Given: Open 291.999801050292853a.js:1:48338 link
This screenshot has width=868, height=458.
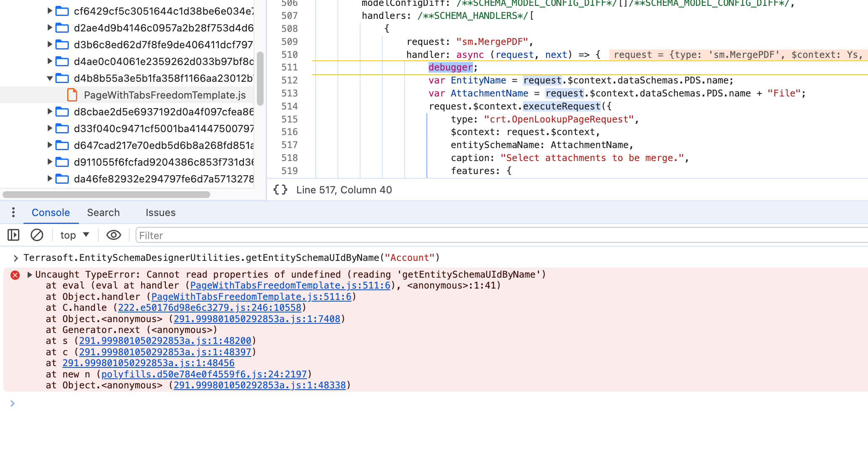Looking at the screenshot, I should pyautogui.click(x=259, y=385).
